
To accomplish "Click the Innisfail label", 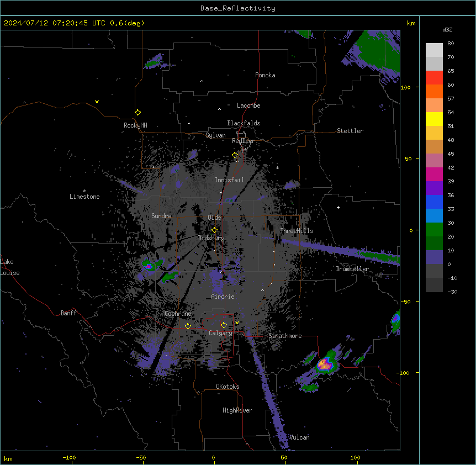I will tap(229, 180).
